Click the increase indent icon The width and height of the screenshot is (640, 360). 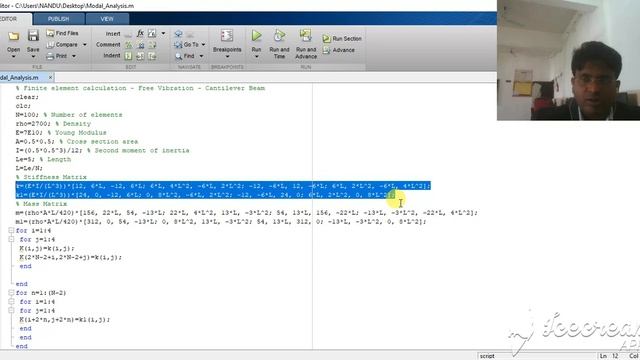tap(140, 56)
